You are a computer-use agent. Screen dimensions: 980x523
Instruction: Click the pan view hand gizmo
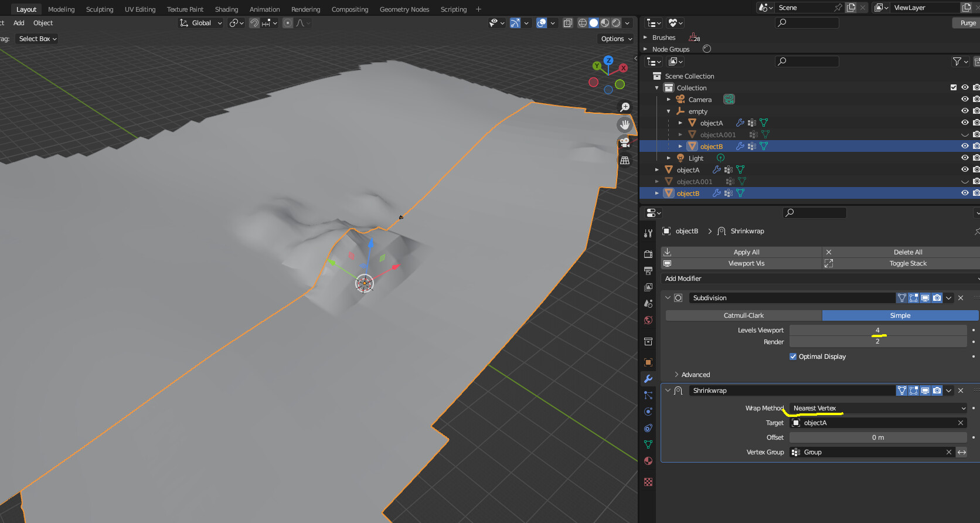click(x=625, y=125)
